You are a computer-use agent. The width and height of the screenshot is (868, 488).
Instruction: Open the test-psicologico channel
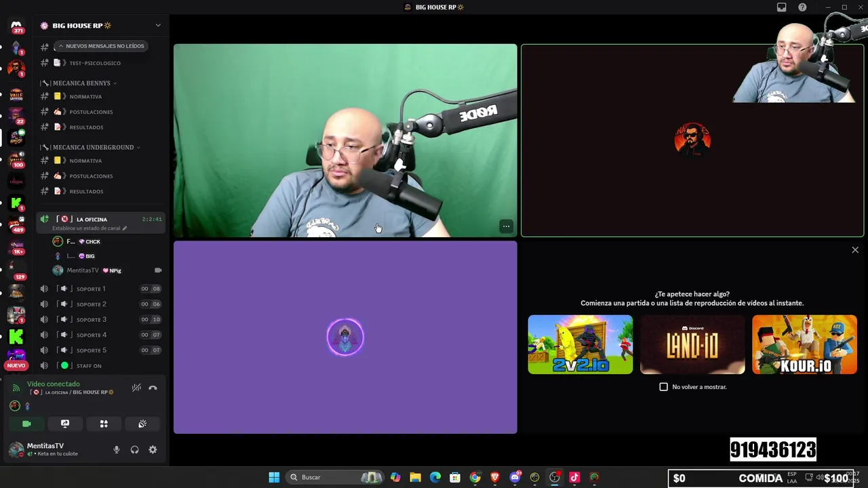(x=102, y=63)
